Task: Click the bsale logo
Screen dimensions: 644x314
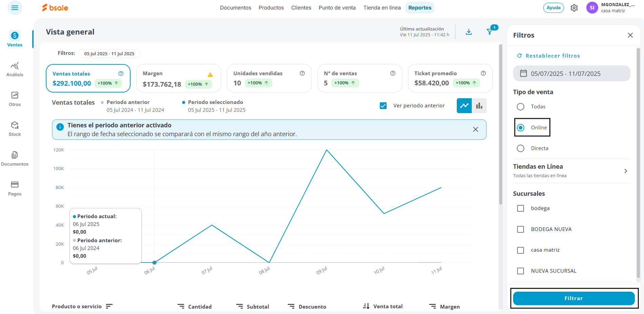Action: click(55, 7)
